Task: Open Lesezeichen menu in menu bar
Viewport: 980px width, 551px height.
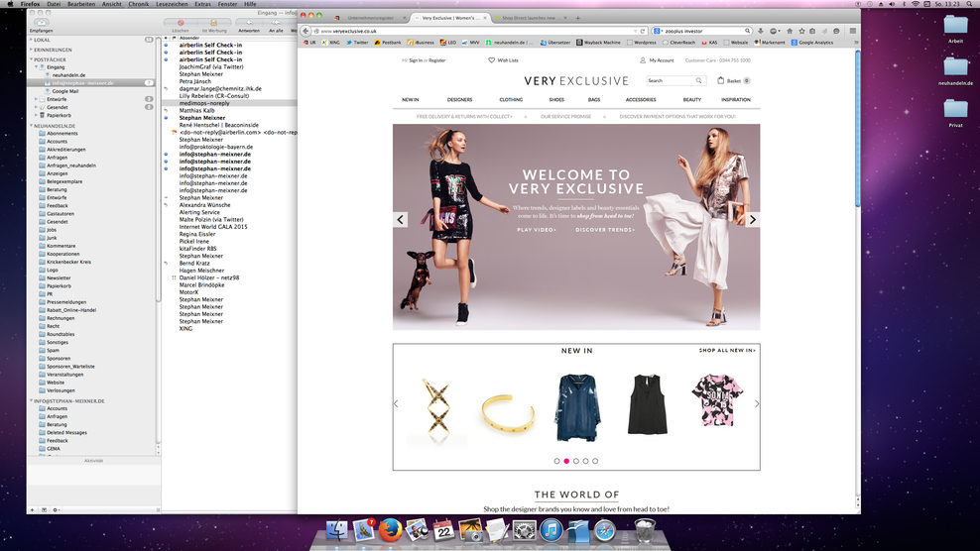Action: (x=172, y=4)
